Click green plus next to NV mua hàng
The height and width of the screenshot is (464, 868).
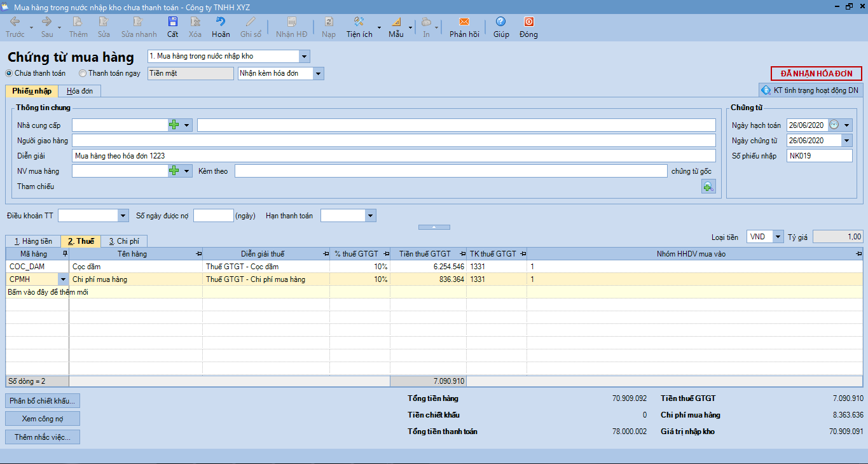click(x=174, y=171)
